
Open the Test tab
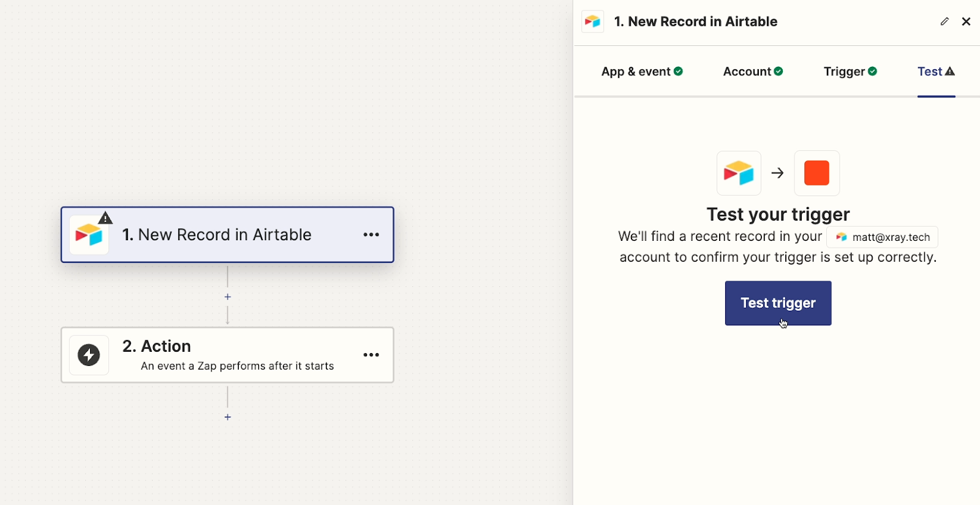point(936,72)
